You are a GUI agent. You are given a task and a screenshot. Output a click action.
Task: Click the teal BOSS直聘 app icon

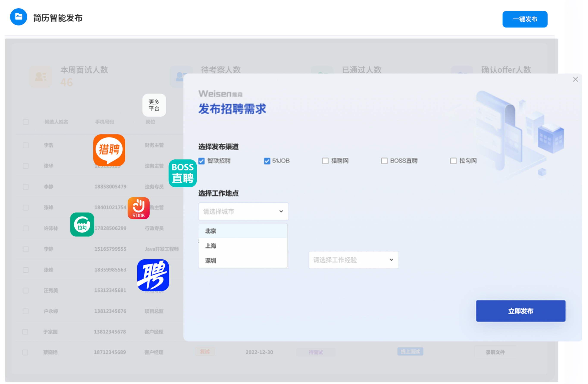point(183,173)
